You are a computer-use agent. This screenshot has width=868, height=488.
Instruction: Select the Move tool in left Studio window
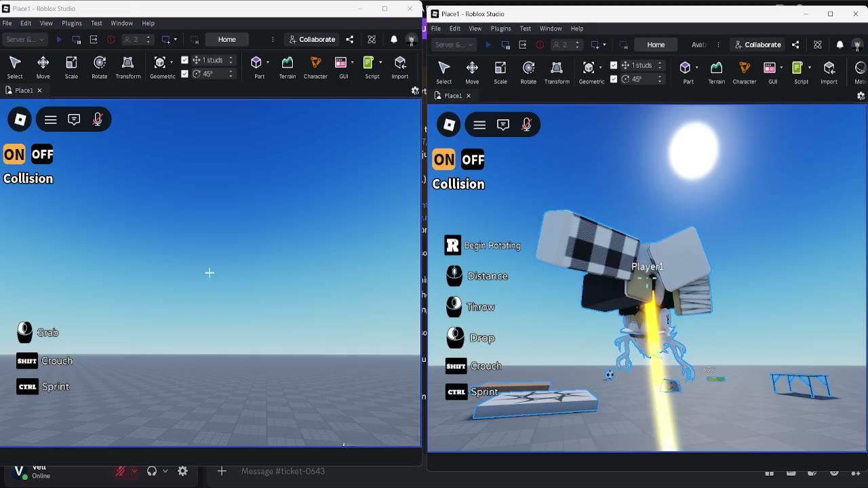[x=43, y=66]
